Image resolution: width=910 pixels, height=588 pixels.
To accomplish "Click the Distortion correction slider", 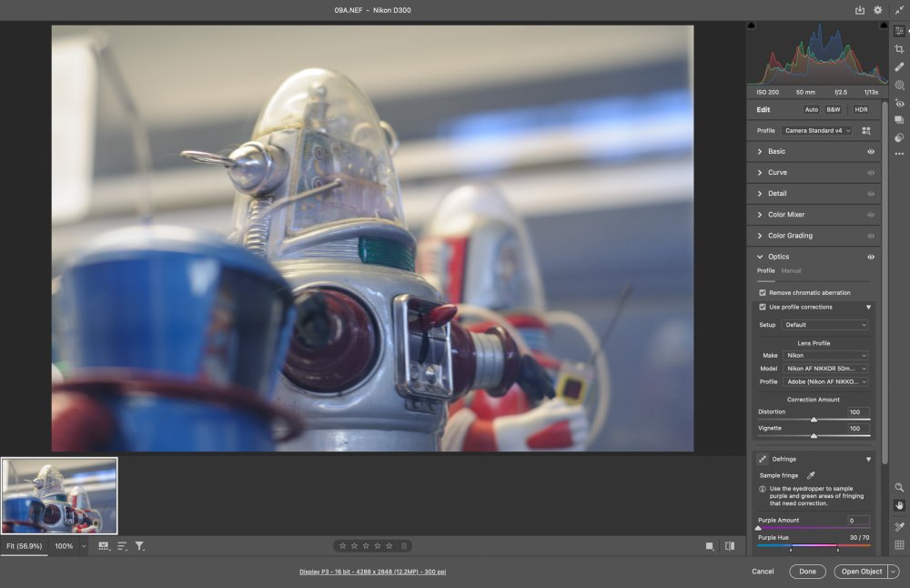I will 814,420.
